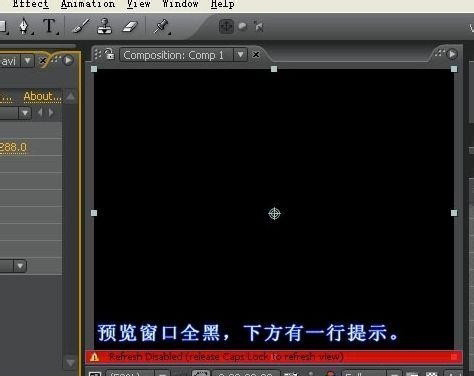Click the 288.0 property value
Screen dimensions: 474x376
[13, 147]
